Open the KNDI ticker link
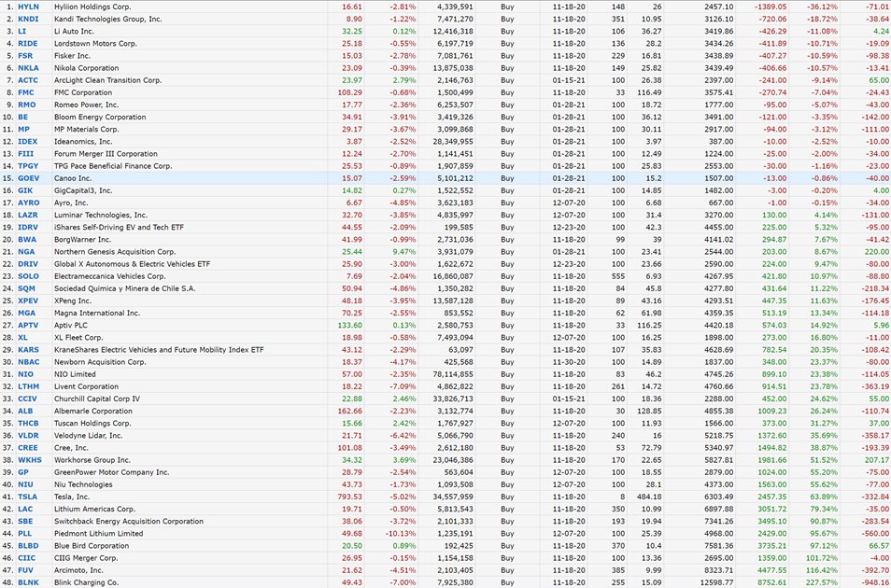Image resolution: width=891 pixels, height=588 pixels. point(28,19)
